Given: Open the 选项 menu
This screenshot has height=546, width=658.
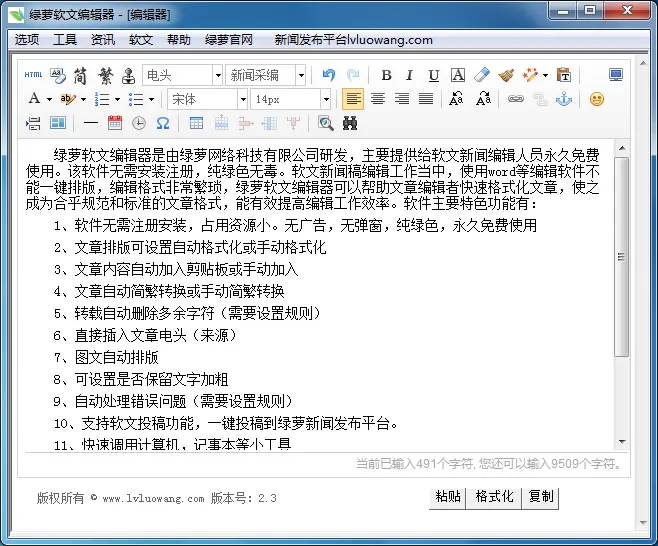Looking at the screenshot, I should pos(27,40).
